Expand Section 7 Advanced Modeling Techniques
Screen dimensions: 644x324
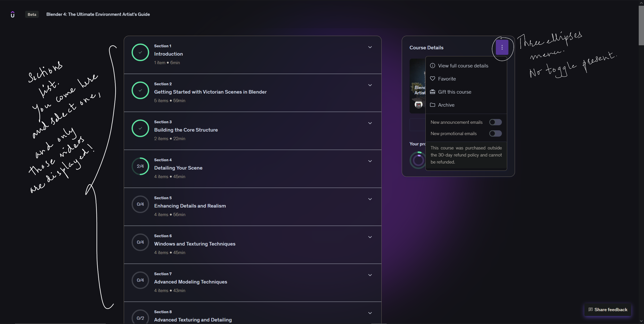pos(370,275)
